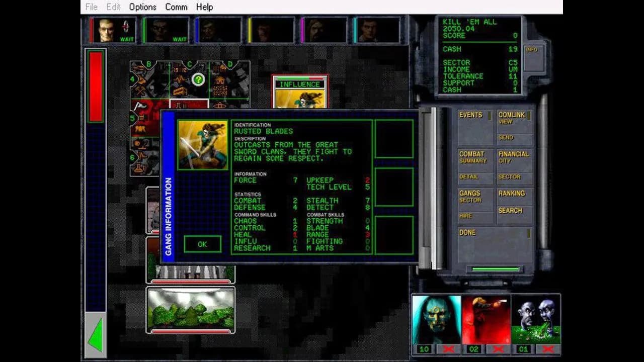
Task: Select the blue overlord portrait
Action: pyautogui.click(x=218, y=30)
